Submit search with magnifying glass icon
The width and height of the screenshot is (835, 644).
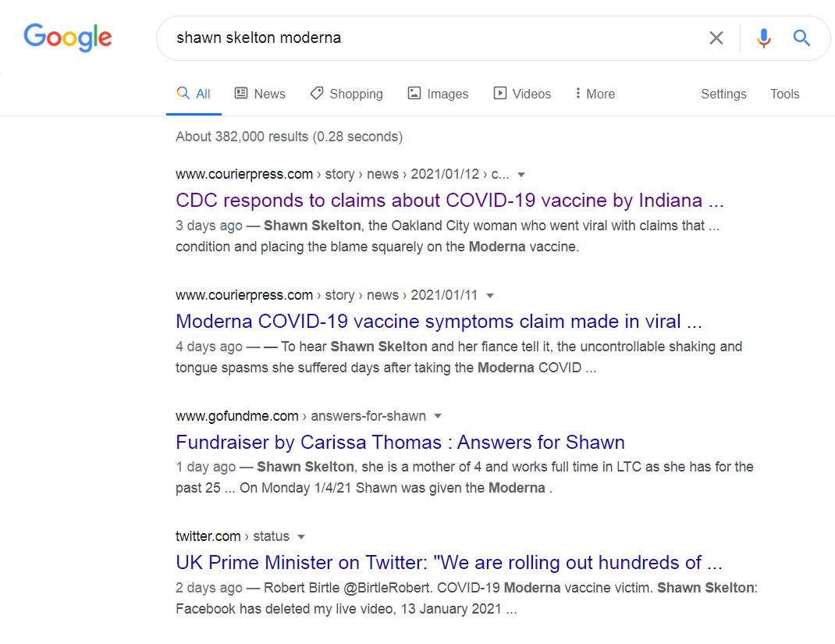pyautogui.click(x=801, y=37)
